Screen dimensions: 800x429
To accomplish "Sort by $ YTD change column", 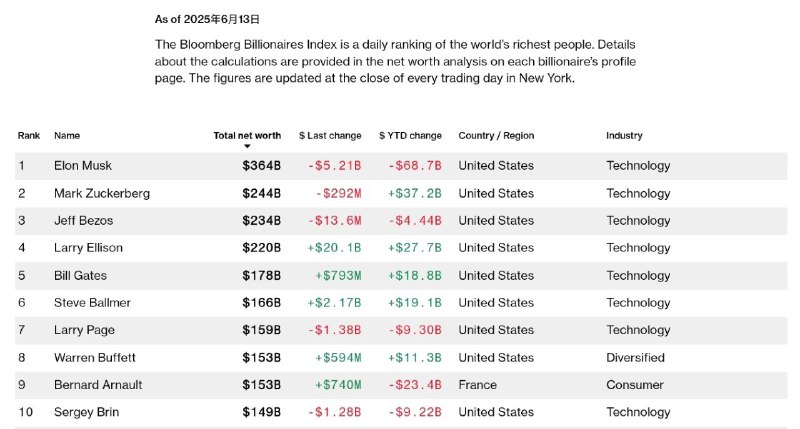I will (410, 136).
